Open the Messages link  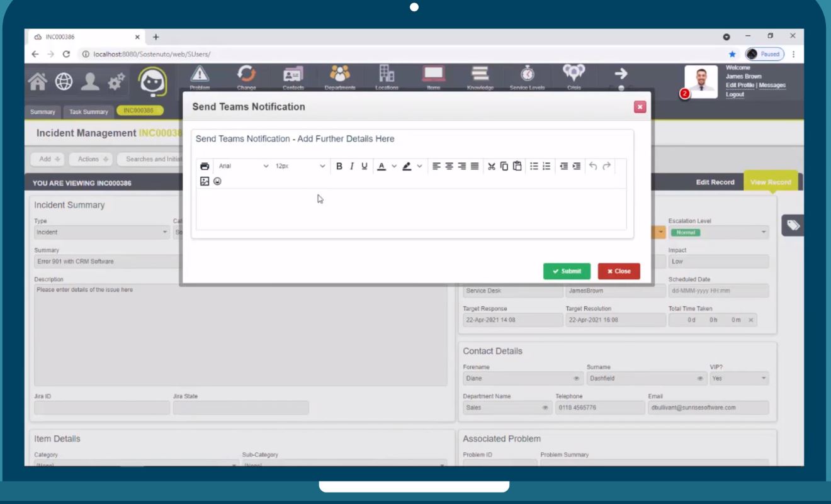pyautogui.click(x=772, y=86)
